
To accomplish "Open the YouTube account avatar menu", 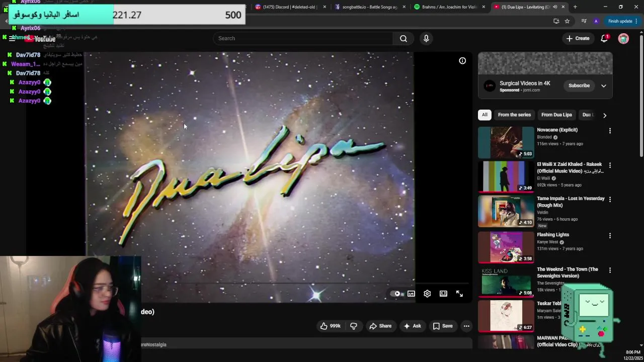I will pyautogui.click(x=623, y=38).
